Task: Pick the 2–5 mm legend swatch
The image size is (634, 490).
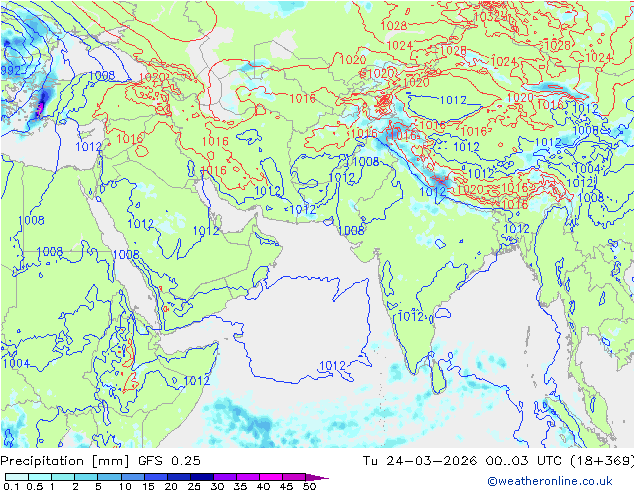Action: [x=86, y=477]
